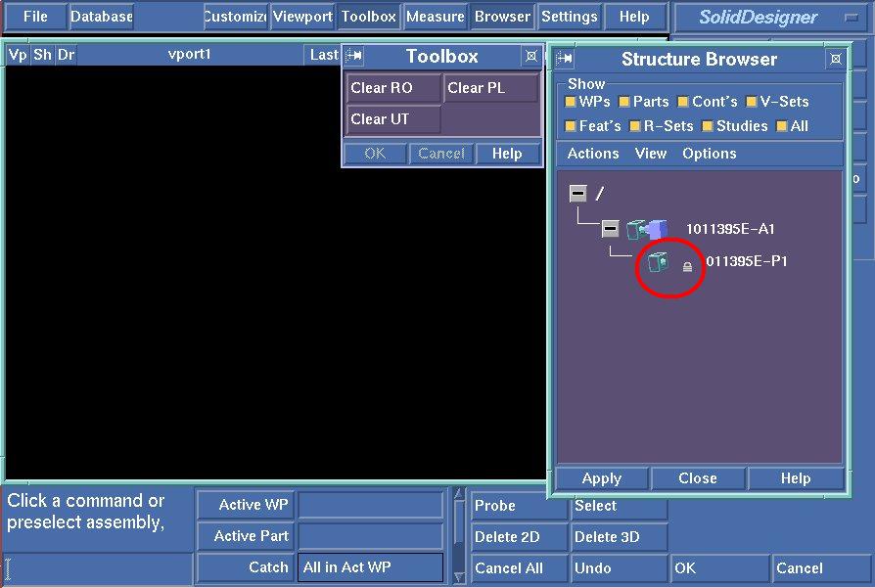The height and width of the screenshot is (588, 875).
Task: Select the part icon beside 011395E-P1
Action: click(658, 261)
